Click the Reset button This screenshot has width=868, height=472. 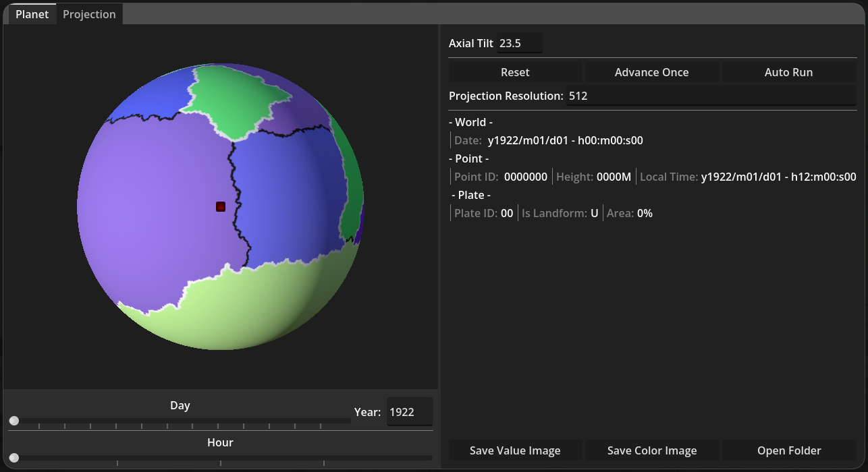click(x=515, y=72)
